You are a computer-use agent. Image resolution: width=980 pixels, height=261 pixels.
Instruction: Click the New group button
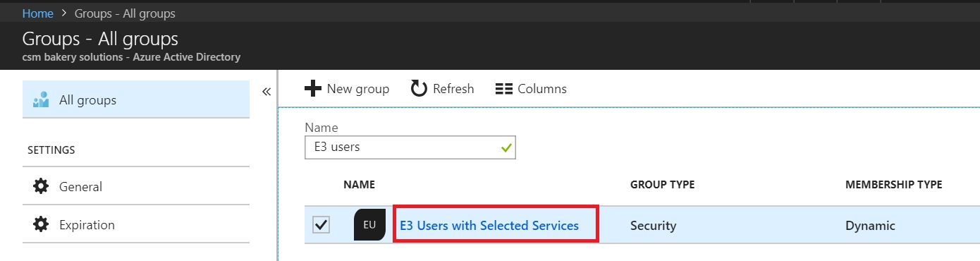pos(347,89)
